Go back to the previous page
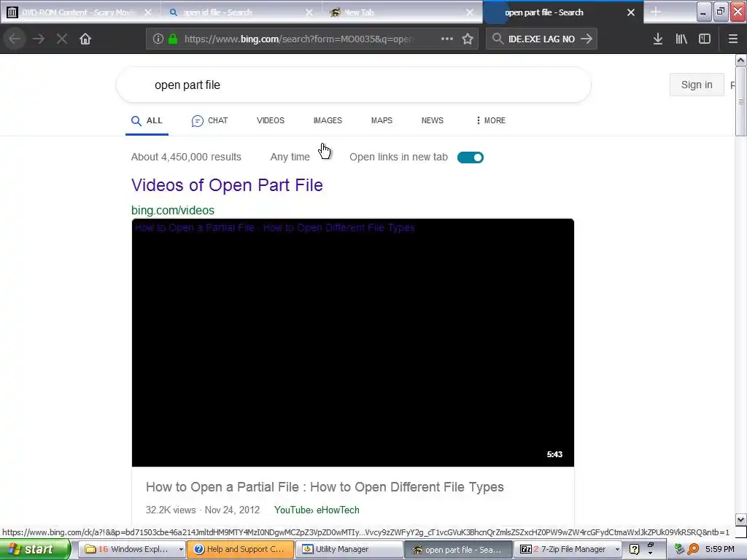The image size is (747, 560). pyautogui.click(x=15, y=39)
